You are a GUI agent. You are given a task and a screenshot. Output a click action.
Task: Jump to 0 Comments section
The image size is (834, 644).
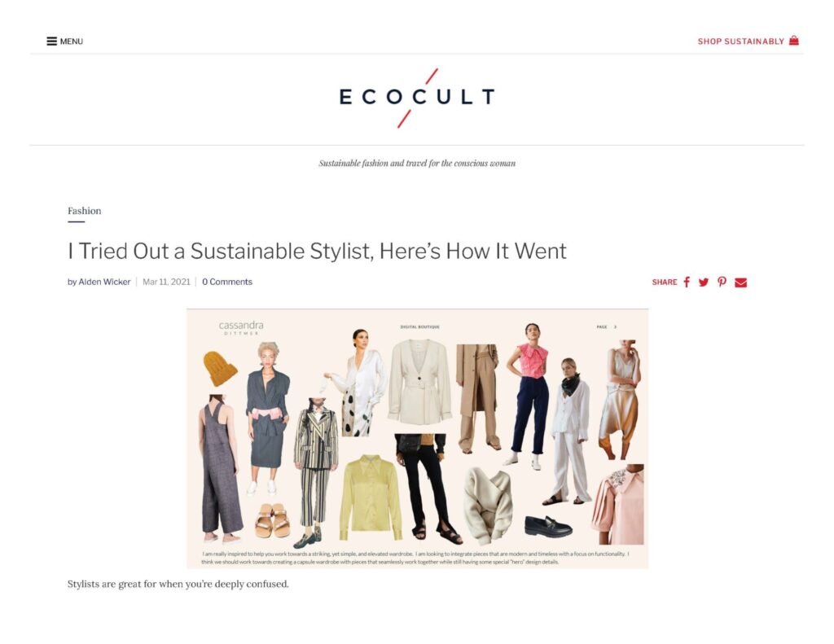coord(227,282)
